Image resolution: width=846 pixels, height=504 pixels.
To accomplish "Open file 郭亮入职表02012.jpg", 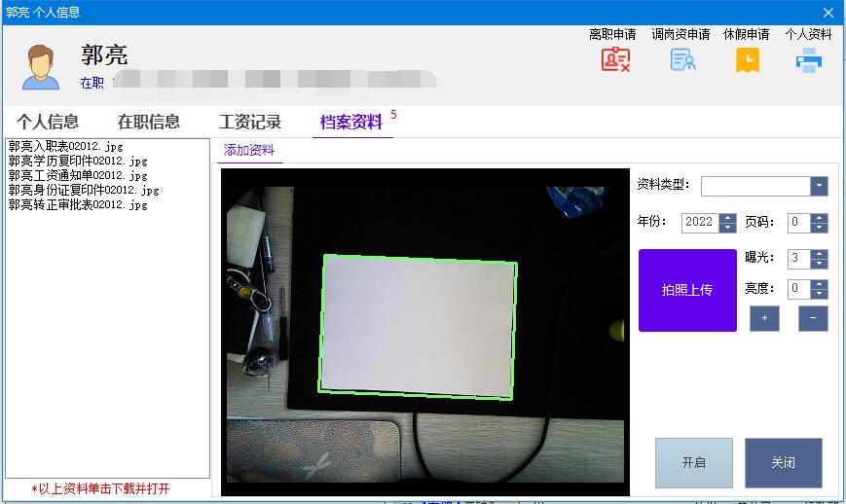I will (x=78, y=147).
